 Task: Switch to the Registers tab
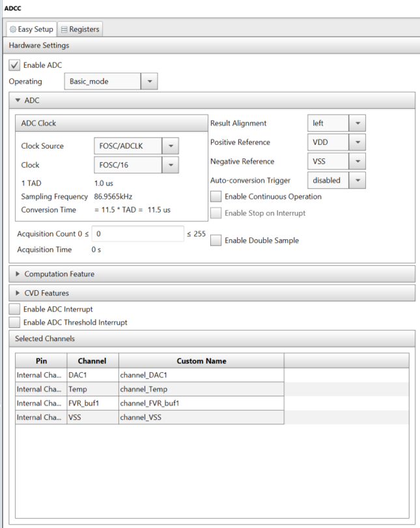pos(80,29)
